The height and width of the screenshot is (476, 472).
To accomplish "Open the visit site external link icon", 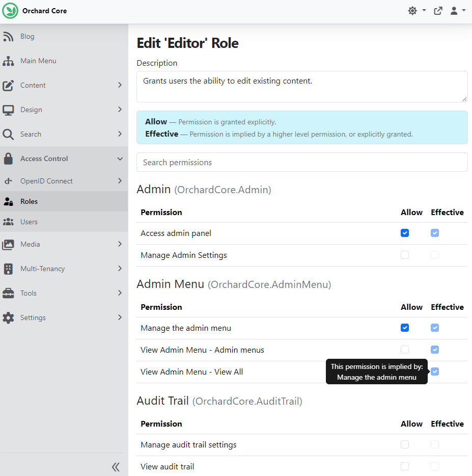I will (438, 11).
